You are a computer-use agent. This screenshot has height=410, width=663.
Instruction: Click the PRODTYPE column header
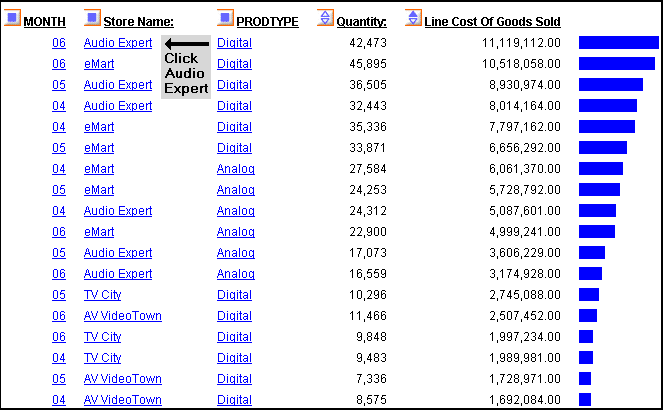pyautogui.click(x=267, y=22)
